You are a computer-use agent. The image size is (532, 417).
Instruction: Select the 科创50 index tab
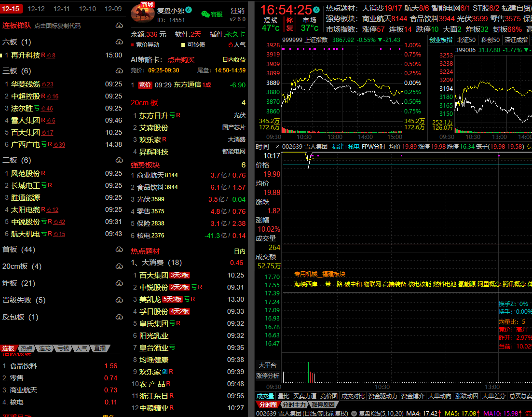(x=490, y=40)
